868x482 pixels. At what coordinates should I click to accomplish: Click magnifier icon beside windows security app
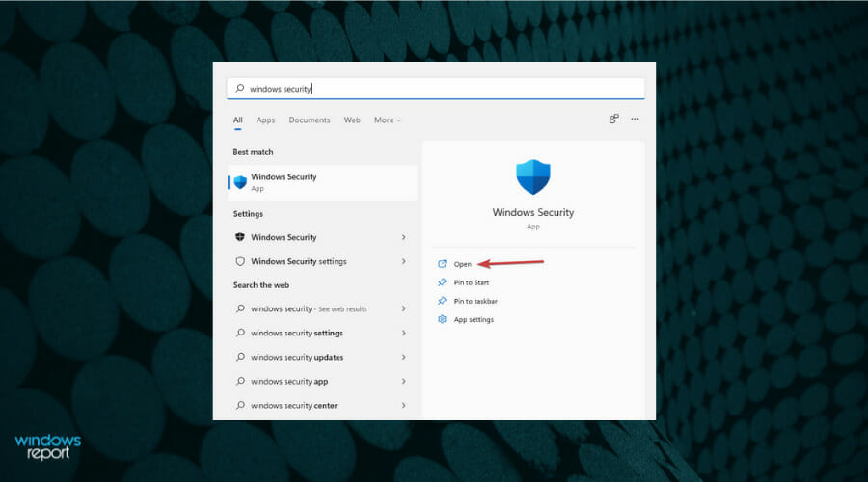click(x=240, y=381)
